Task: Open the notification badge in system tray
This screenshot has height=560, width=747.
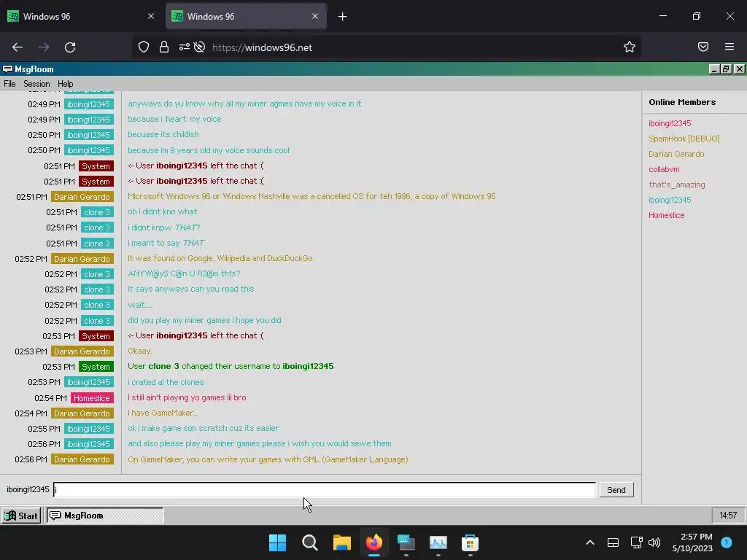Action: coord(727,542)
